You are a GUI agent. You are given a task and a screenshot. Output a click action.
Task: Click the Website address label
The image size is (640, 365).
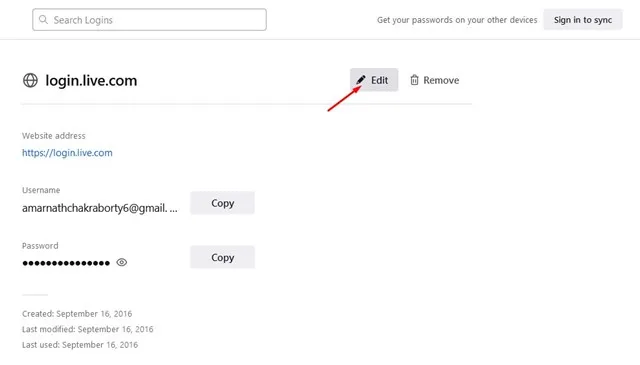point(54,136)
